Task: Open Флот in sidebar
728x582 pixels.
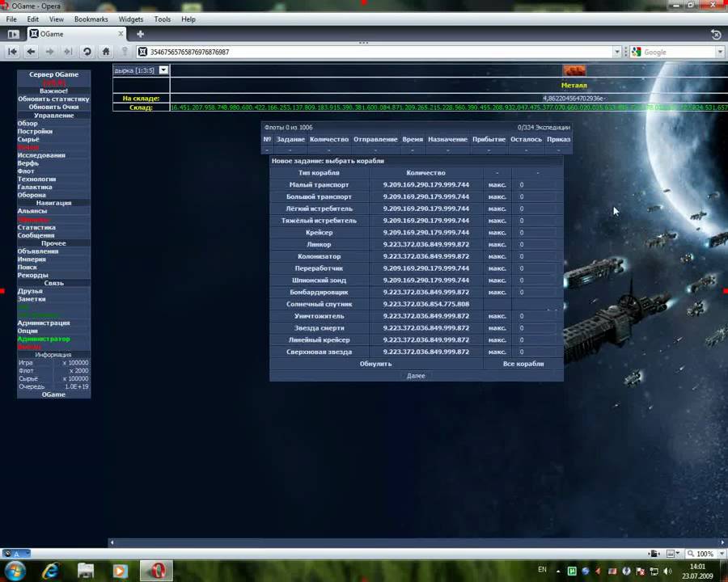Action: [26, 171]
